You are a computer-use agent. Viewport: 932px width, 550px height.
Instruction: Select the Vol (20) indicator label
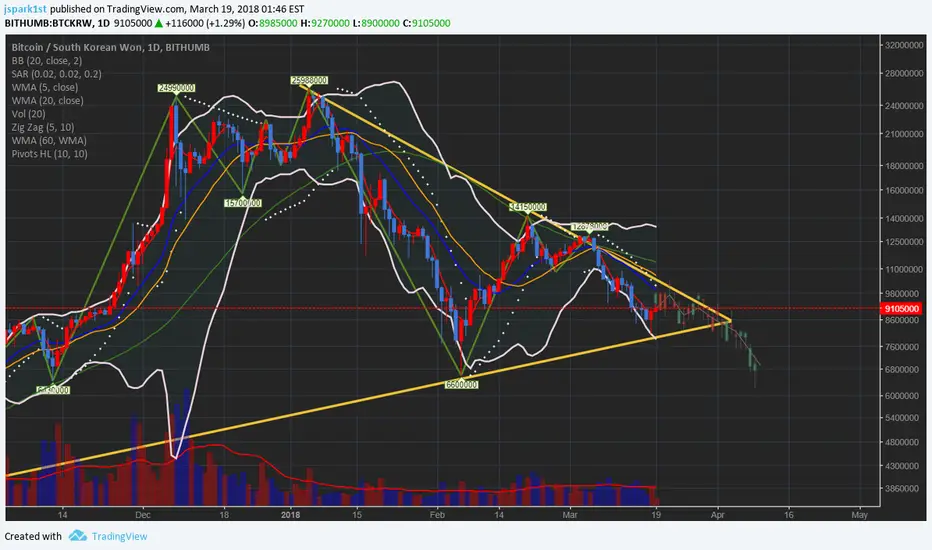coord(29,114)
